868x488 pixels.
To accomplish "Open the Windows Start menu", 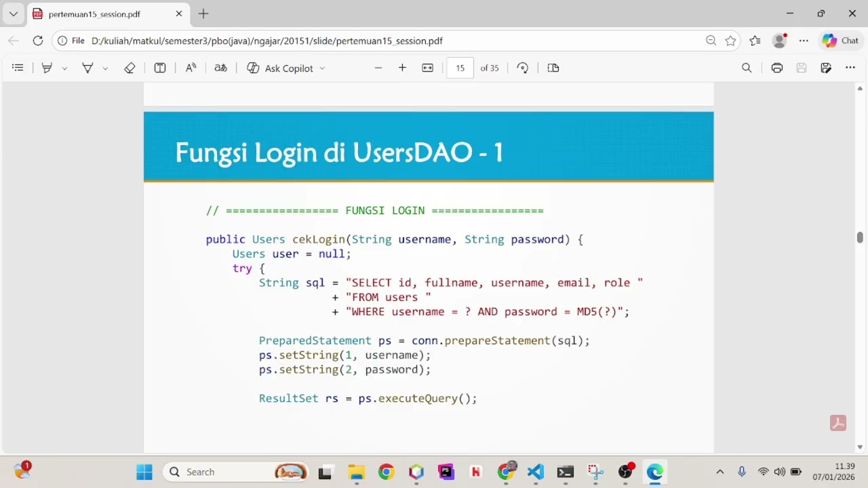I will (x=144, y=472).
